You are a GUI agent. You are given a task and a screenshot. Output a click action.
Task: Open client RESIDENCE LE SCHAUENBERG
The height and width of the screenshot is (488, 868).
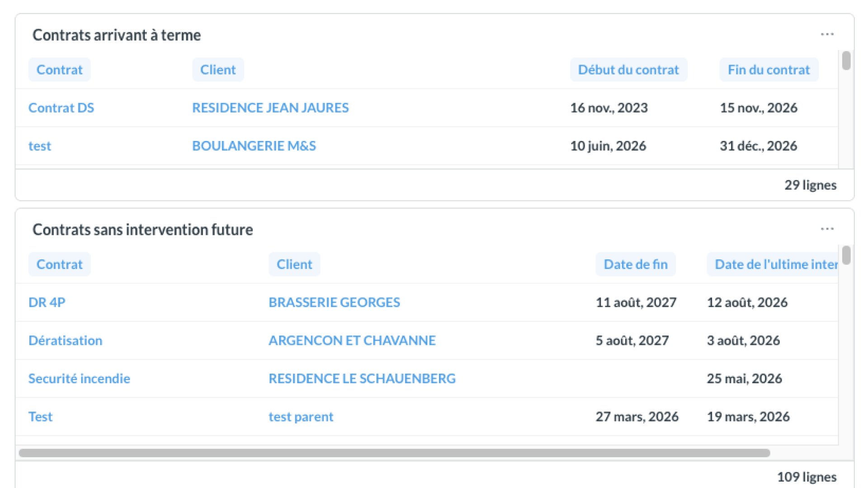tap(362, 379)
